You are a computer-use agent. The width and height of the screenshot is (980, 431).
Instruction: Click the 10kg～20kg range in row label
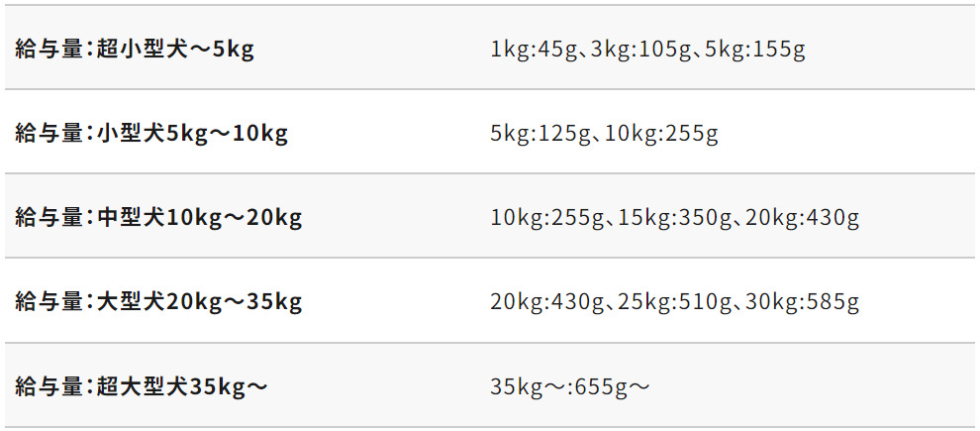(235, 217)
